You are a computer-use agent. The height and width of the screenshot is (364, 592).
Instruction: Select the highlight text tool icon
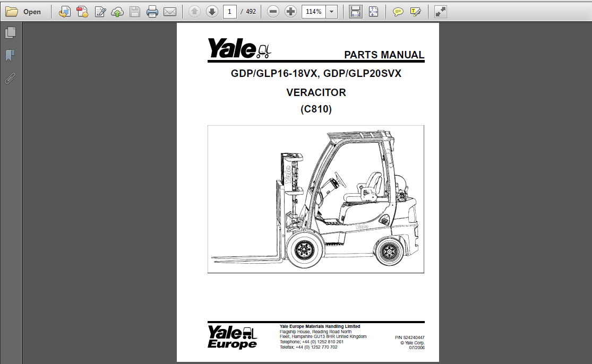416,12
